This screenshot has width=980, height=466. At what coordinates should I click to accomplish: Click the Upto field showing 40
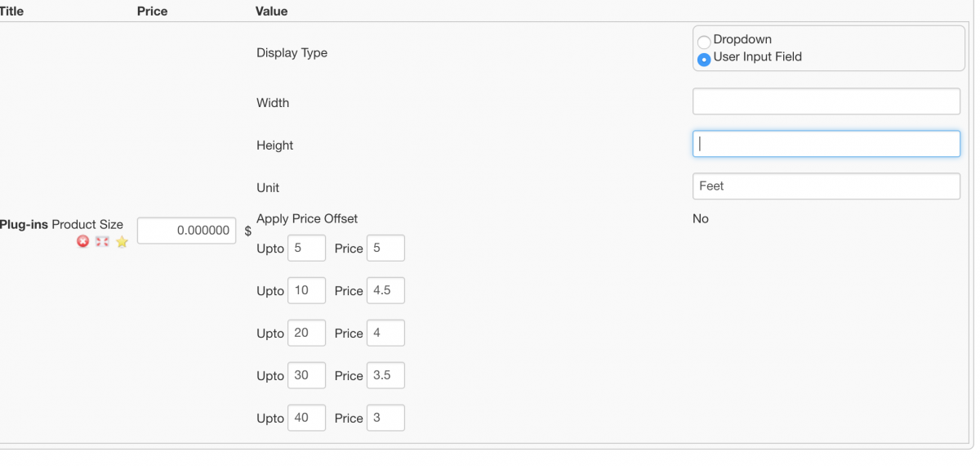(306, 418)
